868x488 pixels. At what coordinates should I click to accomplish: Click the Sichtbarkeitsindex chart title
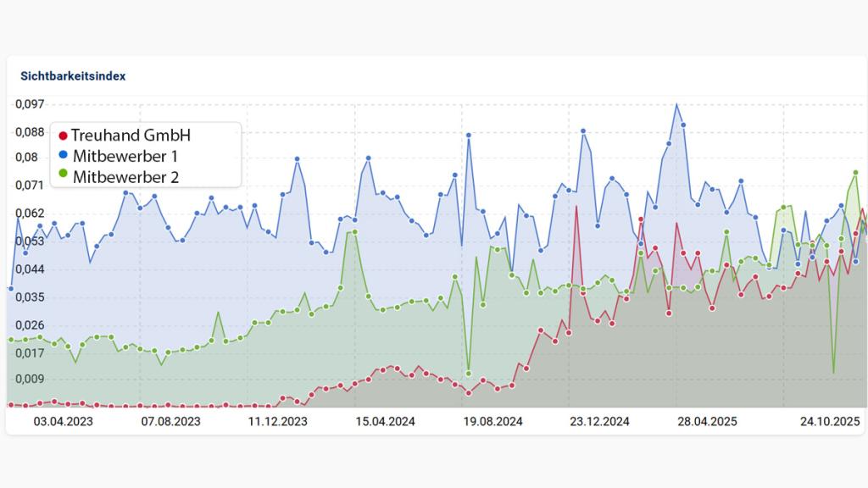(x=73, y=75)
